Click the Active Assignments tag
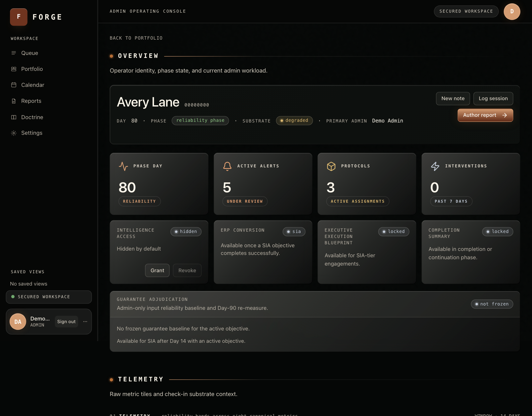Image resolution: width=532 pixels, height=416 pixels. (x=358, y=201)
